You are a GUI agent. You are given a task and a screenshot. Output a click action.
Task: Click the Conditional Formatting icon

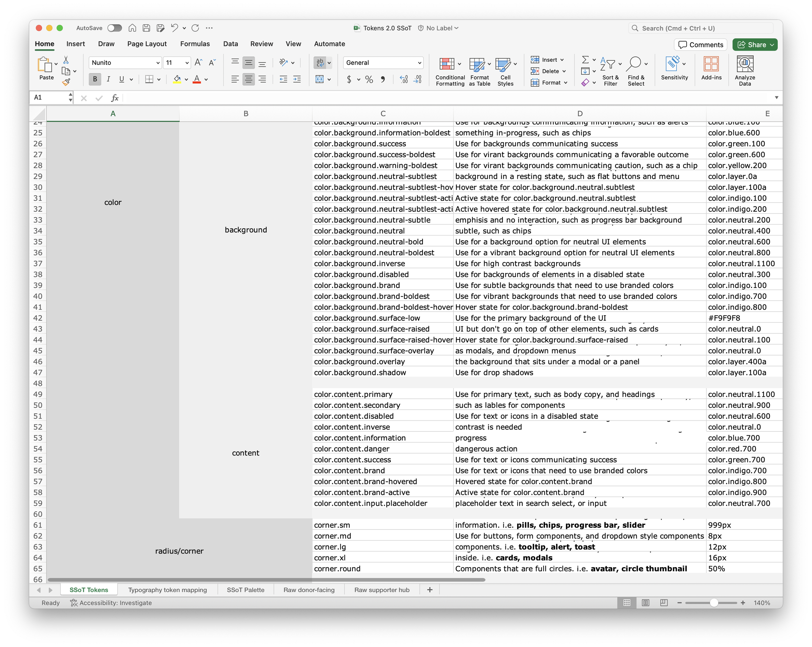(447, 64)
